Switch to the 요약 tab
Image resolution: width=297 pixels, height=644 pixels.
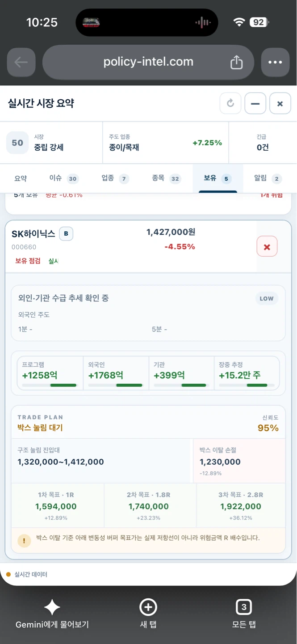(x=21, y=178)
